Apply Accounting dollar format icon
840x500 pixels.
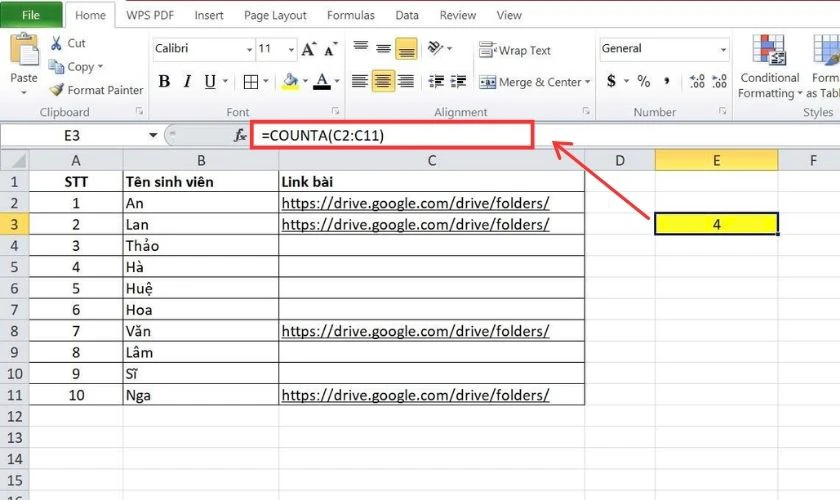click(x=611, y=81)
